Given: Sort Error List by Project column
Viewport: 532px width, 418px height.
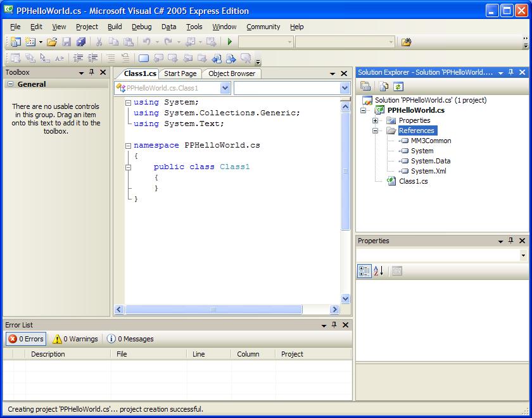Looking at the screenshot, I should coord(313,354).
